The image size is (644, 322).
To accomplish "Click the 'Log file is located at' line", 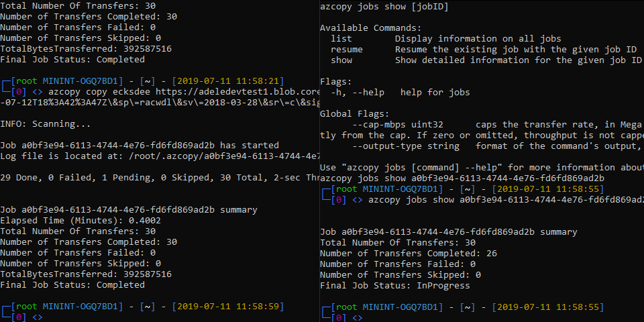I will tap(160, 156).
